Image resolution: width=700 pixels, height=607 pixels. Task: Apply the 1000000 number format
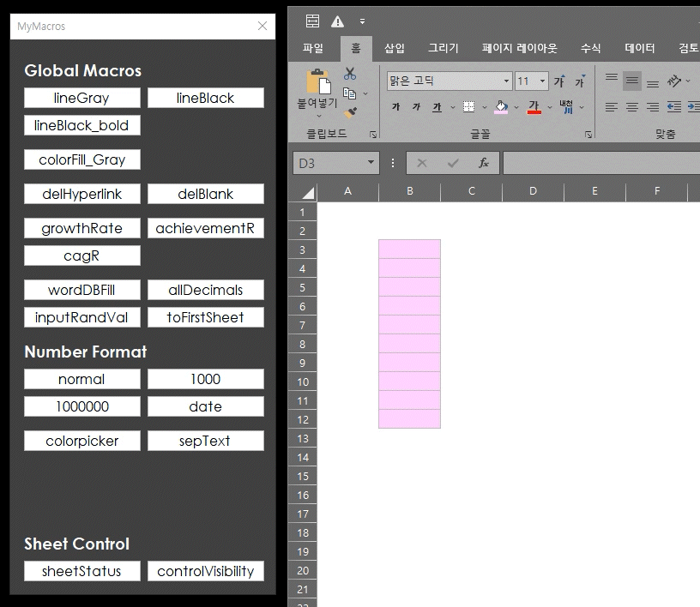pos(82,406)
